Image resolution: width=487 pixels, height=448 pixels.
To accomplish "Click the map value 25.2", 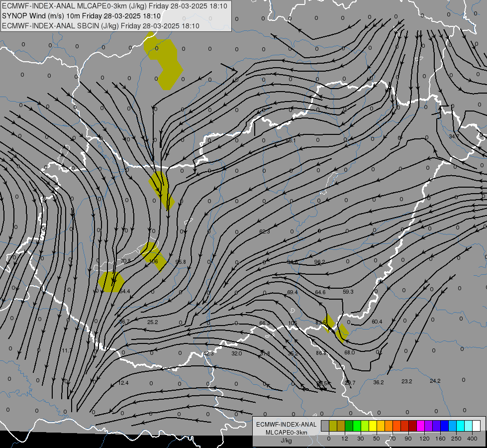I will [153, 322].
